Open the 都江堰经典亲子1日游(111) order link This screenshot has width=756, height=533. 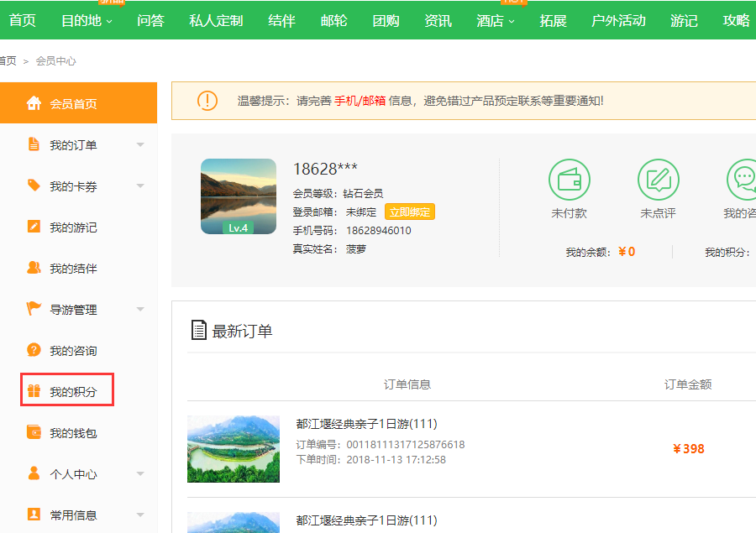pos(366,424)
